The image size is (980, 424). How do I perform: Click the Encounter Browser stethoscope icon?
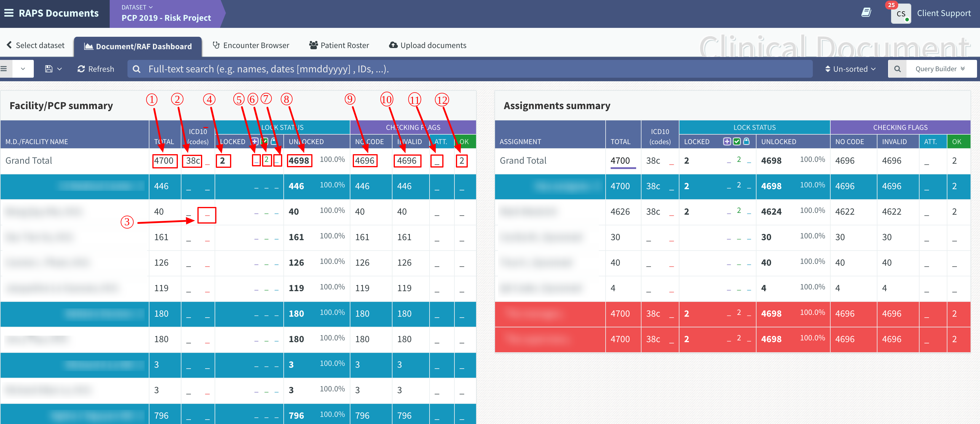[216, 45]
